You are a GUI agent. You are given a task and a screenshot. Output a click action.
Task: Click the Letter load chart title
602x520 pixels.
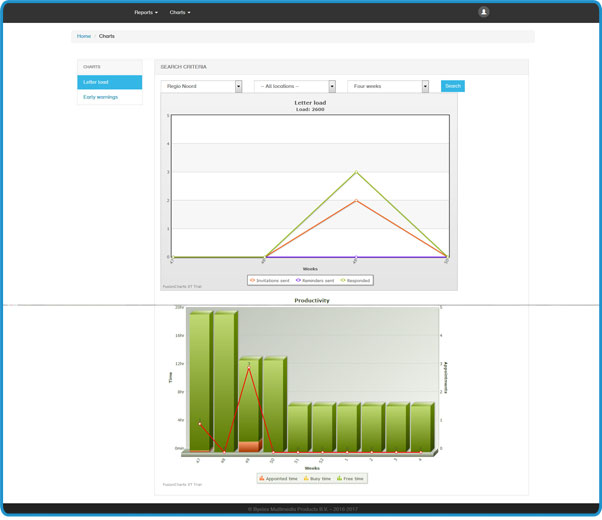(x=310, y=103)
